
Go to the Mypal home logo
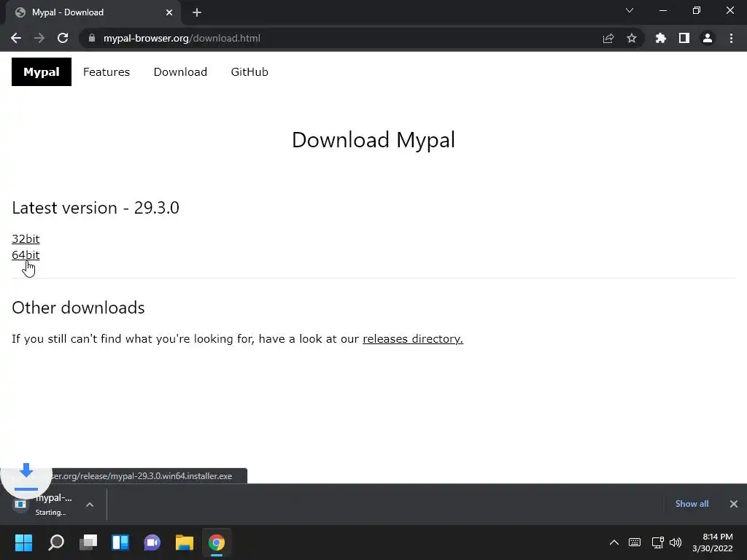[x=42, y=72]
